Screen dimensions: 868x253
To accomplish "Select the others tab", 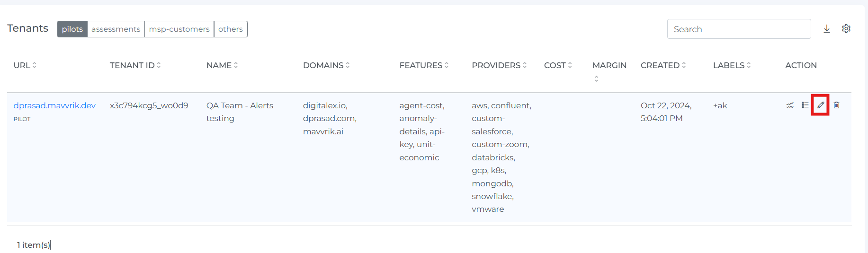I will [230, 29].
